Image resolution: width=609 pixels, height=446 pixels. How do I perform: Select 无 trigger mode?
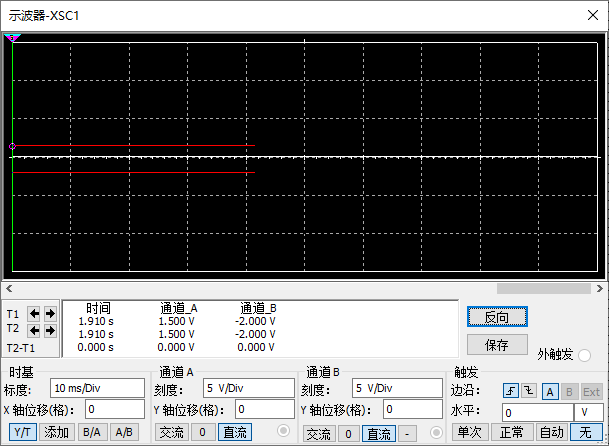click(586, 432)
